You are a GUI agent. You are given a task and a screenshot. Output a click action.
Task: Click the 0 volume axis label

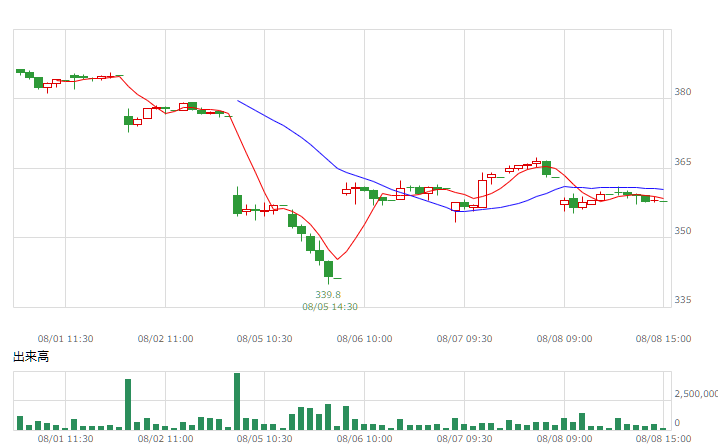[x=677, y=423]
